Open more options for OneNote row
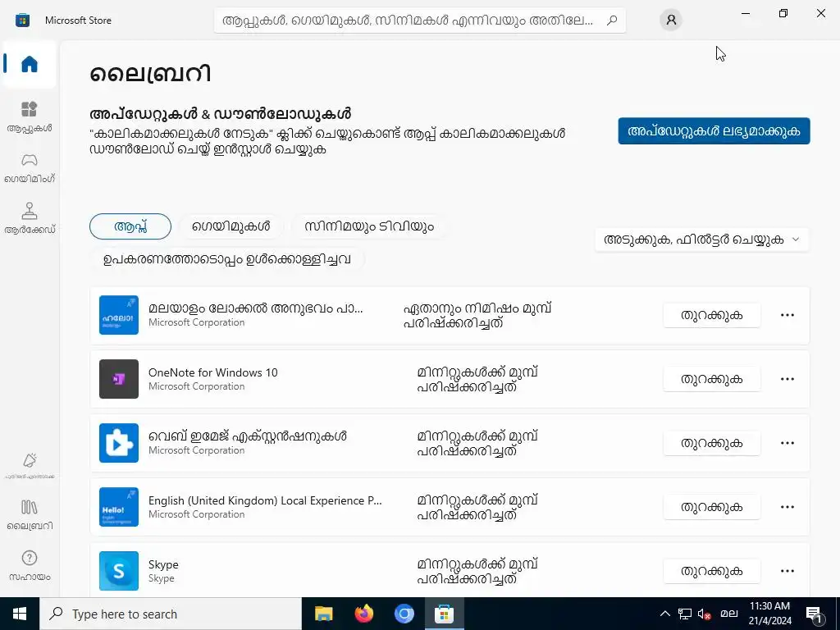 pos(787,379)
